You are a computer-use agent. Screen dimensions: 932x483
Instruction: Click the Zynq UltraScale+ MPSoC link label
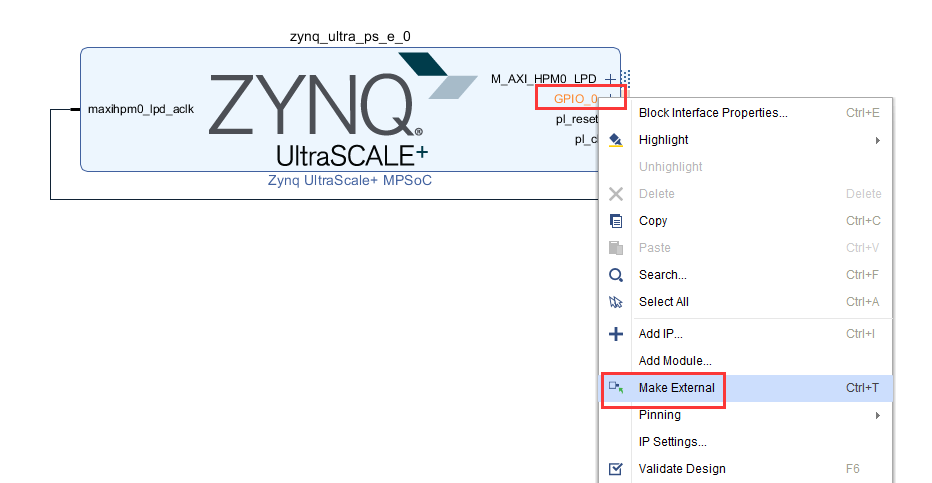(x=350, y=181)
